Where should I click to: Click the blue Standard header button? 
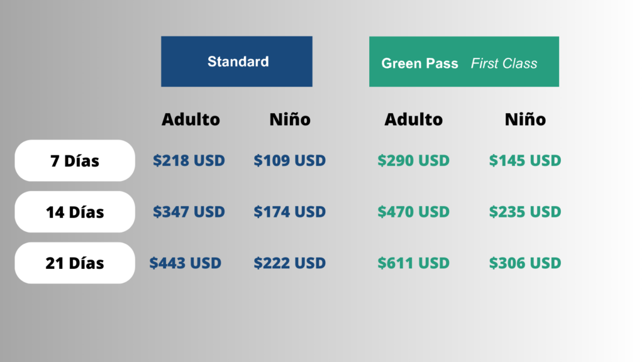pyautogui.click(x=236, y=62)
